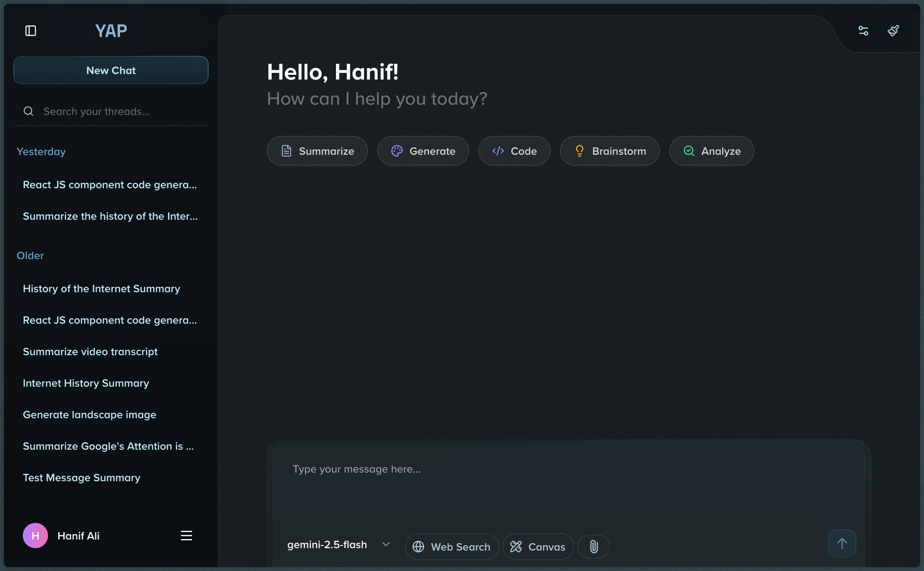The width and height of the screenshot is (924, 571).
Task: Click the chevron next to model name
Action: [x=386, y=544]
